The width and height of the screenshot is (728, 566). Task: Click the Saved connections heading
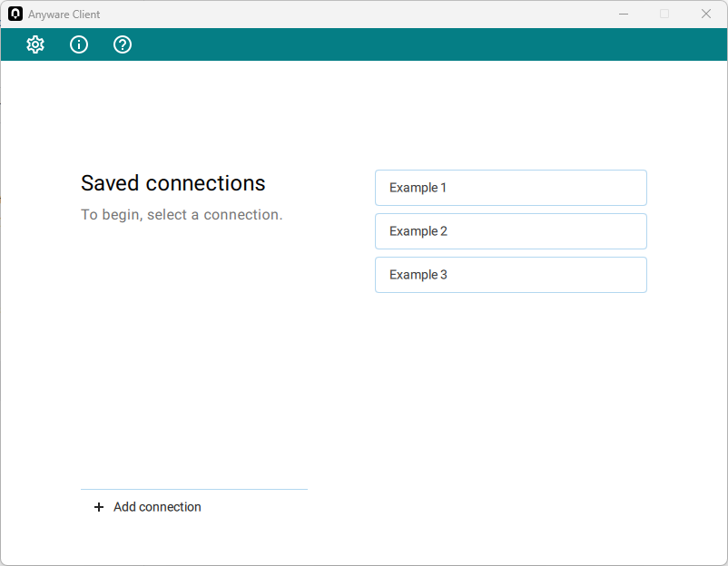(172, 183)
